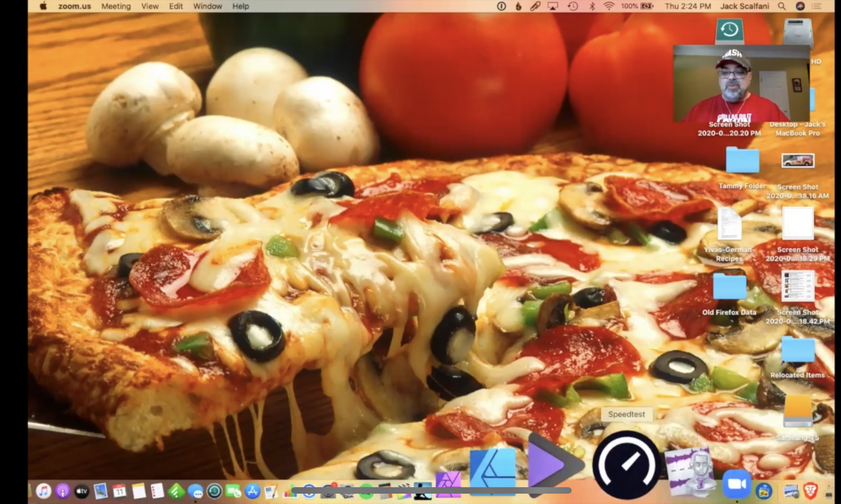841x504 pixels.
Task: Click the flame icon in menu bar
Action: click(x=519, y=6)
